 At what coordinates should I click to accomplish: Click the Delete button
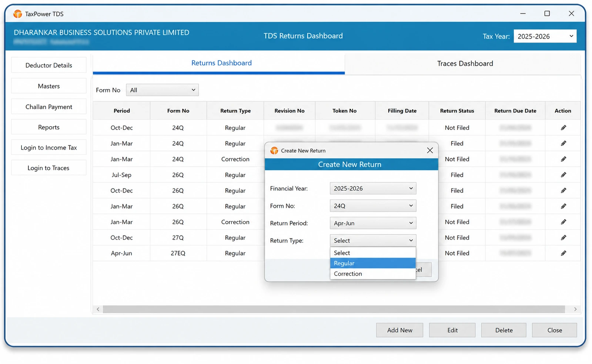tap(504, 330)
